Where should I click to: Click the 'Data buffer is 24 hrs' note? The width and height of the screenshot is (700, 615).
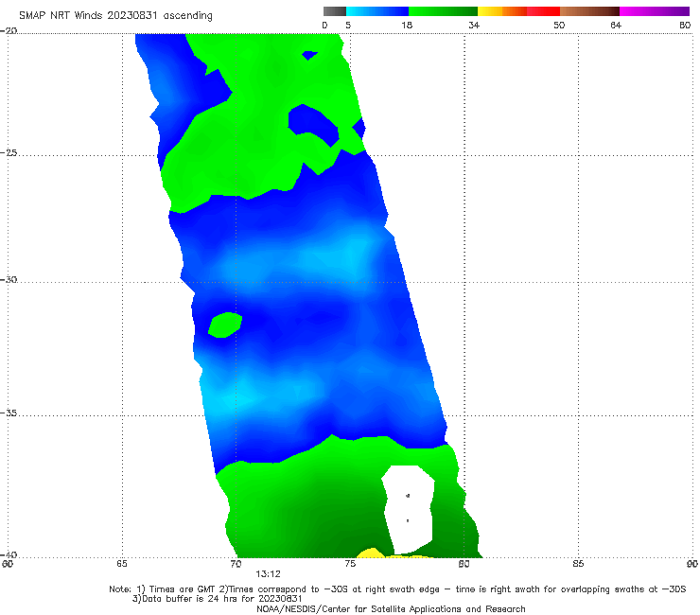[x=217, y=599]
